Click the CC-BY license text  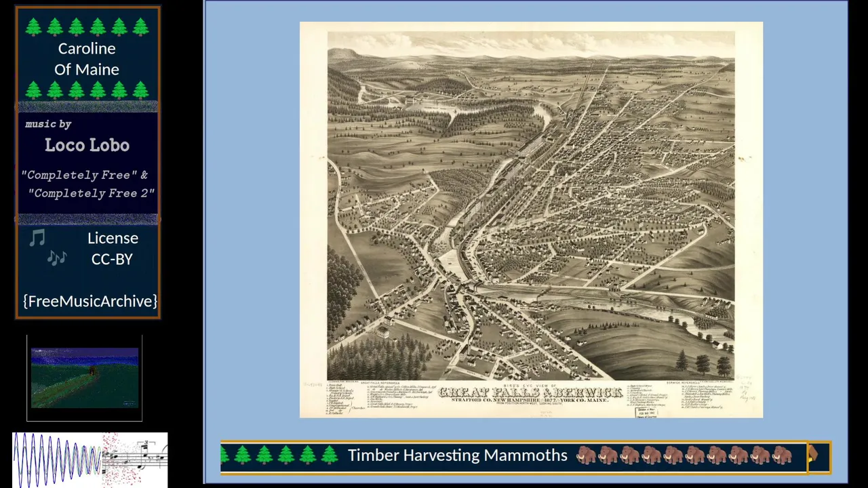pyautogui.click(x=112, y=259)
